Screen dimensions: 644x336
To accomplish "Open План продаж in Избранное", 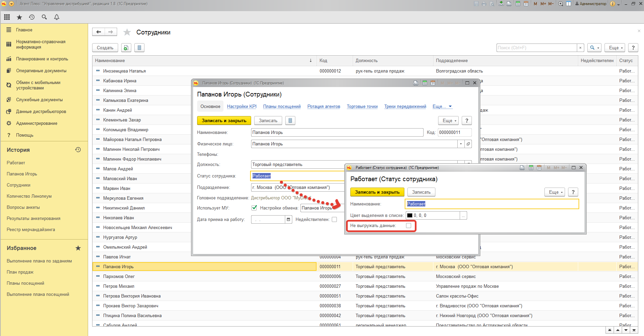I will (x=20, y=272).
